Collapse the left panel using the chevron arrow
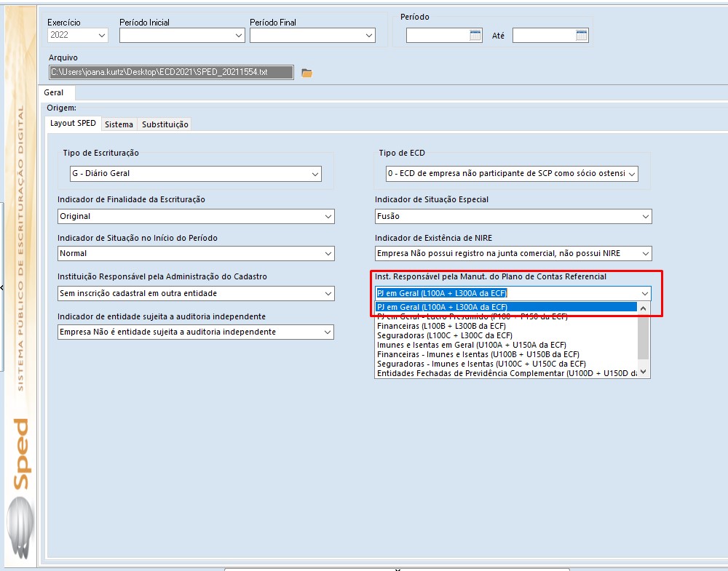Viewport: 728px width, 571px height. tap(3, 288)
